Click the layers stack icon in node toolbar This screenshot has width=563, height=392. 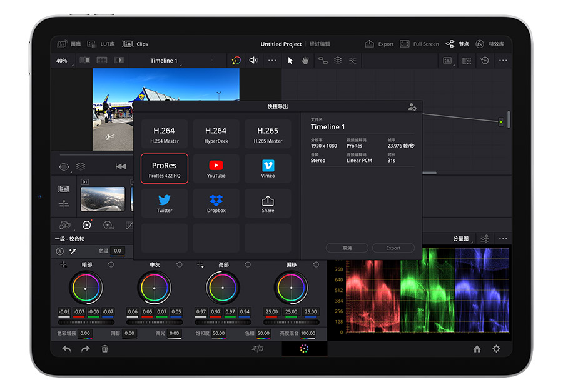pos(338,60)
